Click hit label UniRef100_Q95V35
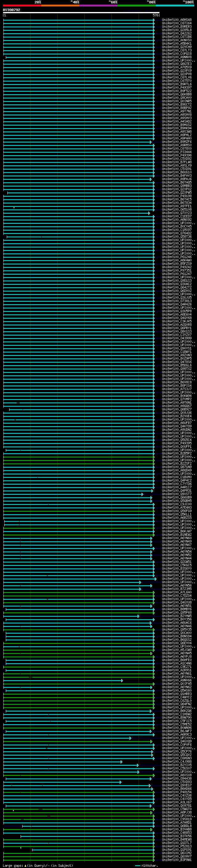Image resolution: width=197 pixels, height=868 pixels. click(177, 629)
